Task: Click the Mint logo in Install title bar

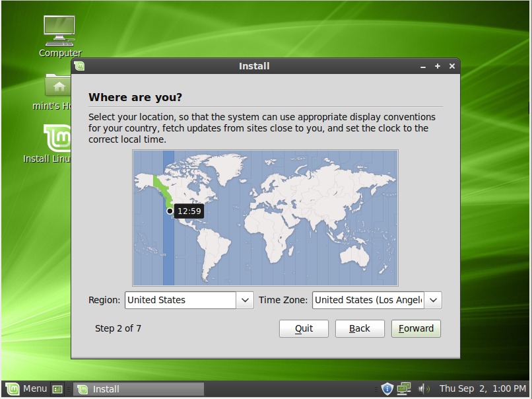Action: pyautogui.click(x=79, y=66)
